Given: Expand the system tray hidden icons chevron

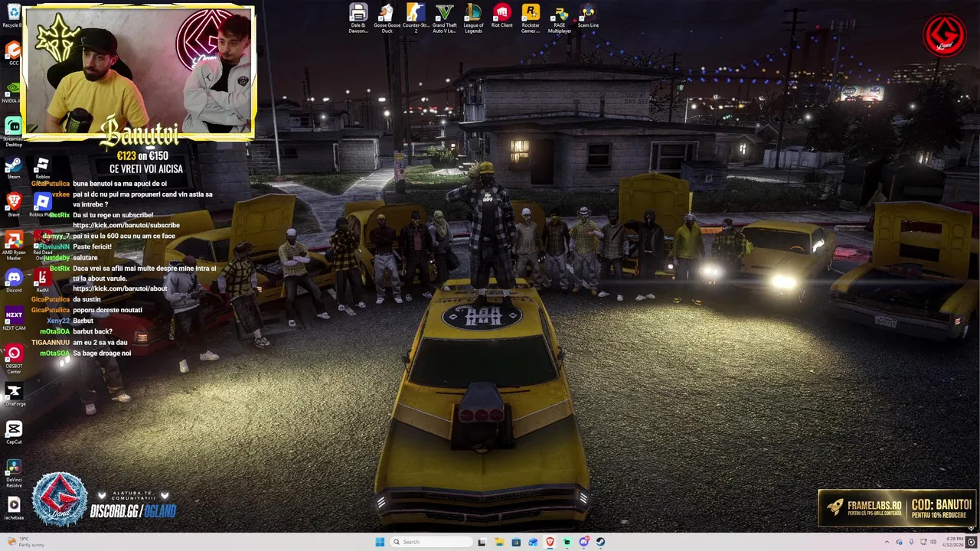Looking at the screenshot, I should coord(887,542).
